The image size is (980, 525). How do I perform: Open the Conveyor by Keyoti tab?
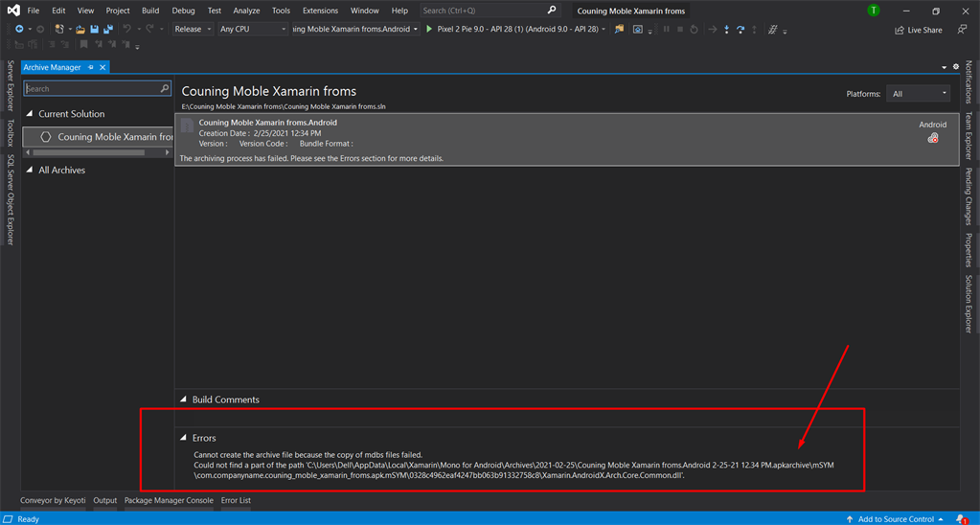tap(53, 500)
